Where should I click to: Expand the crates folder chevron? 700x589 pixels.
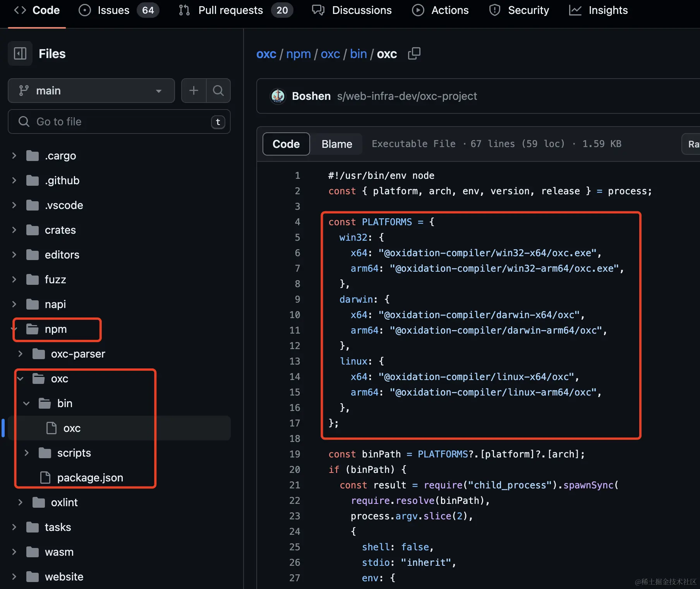[14, 230]
